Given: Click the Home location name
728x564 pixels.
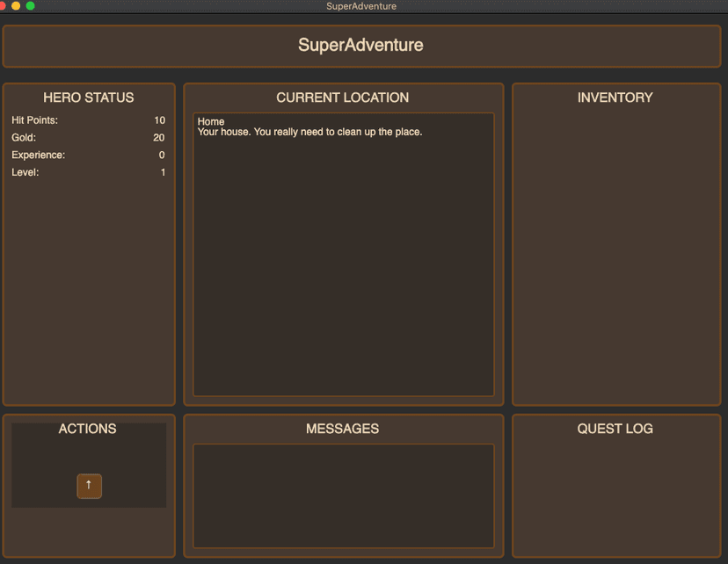Looking at the screenshot, I should tap(211, 121).
